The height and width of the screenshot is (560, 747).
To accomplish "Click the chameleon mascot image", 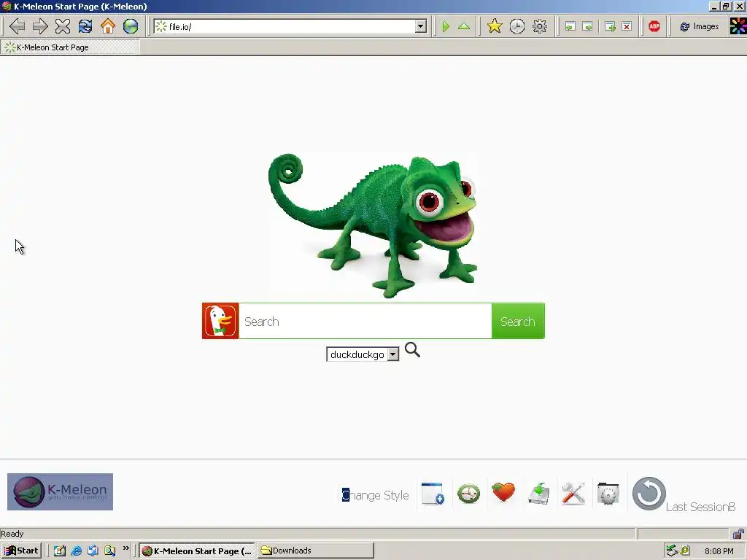I will click(x=373, y=225).
